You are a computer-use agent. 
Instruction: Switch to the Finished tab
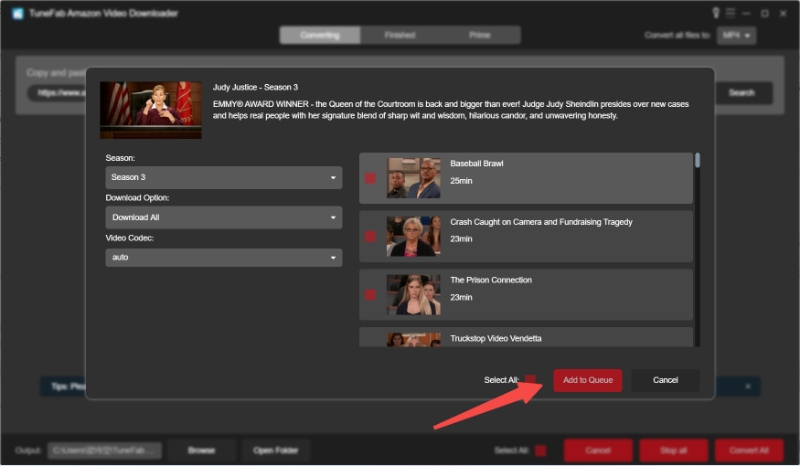400,35
